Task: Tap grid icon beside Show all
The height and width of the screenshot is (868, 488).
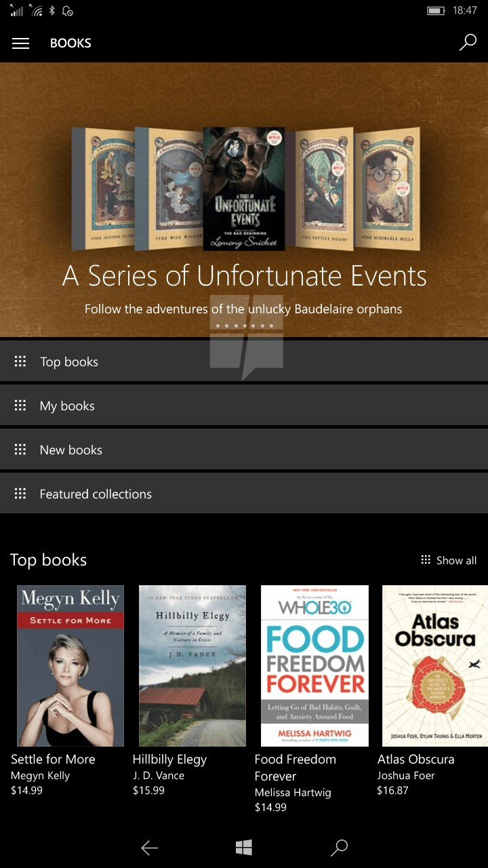Action: click(426, 560)
